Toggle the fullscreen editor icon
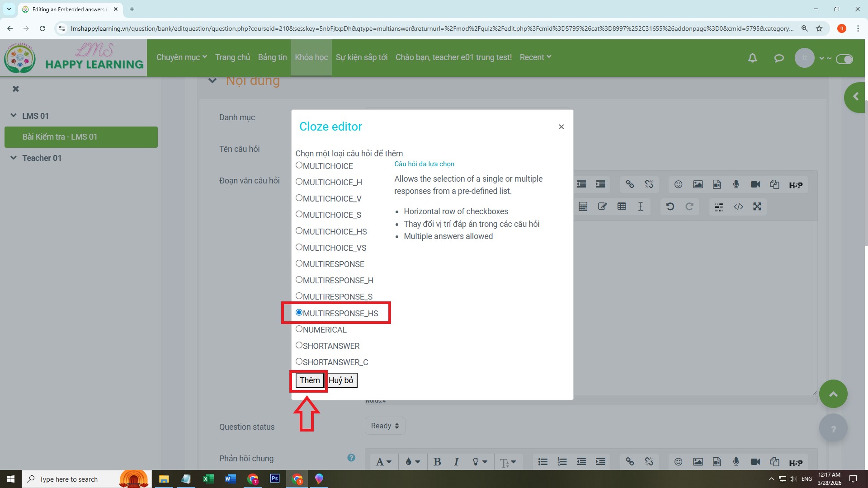Viewport: 868px width, 488px height. 757,206
